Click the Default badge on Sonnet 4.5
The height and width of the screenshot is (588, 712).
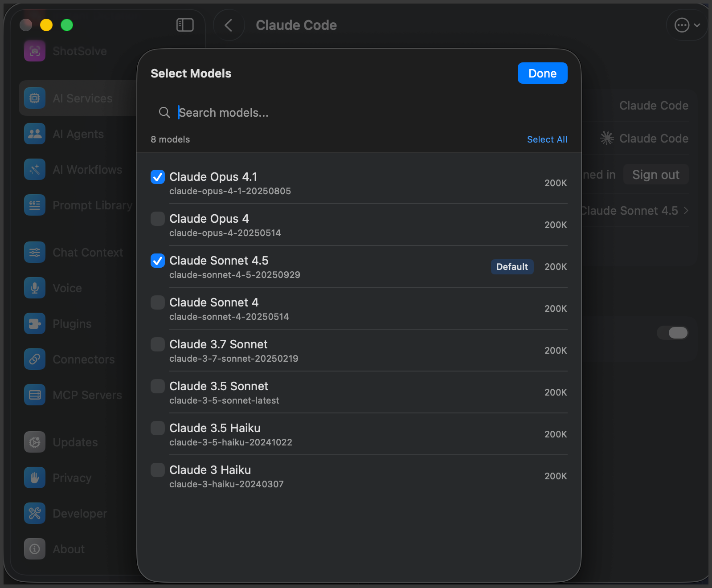point(512,267)
